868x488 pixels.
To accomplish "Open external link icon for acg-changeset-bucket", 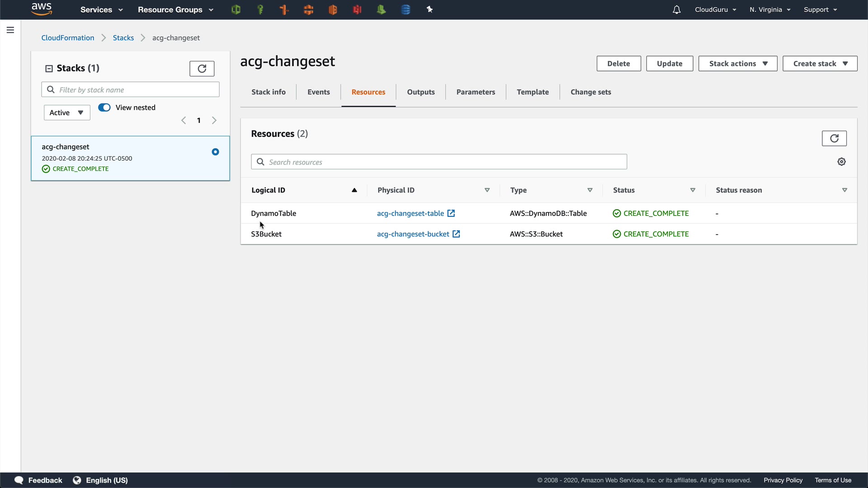I will (456, 234).
